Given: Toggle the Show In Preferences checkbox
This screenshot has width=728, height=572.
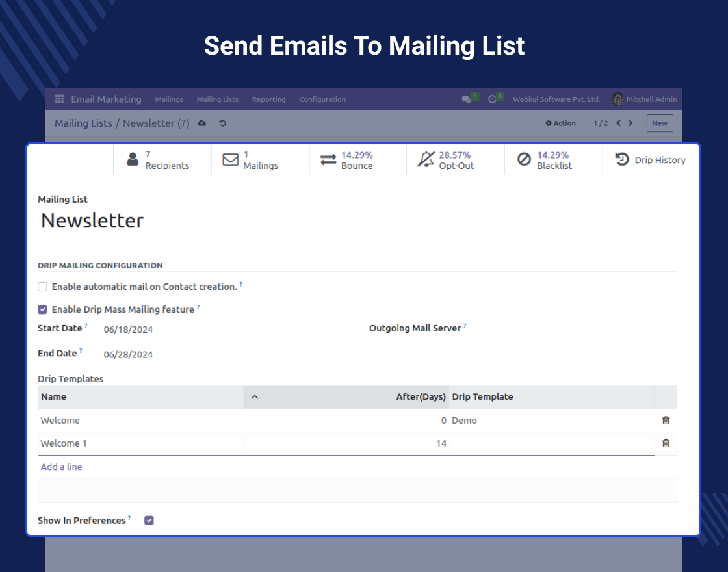Looking at the screenshot, I should tap(149, 521).
